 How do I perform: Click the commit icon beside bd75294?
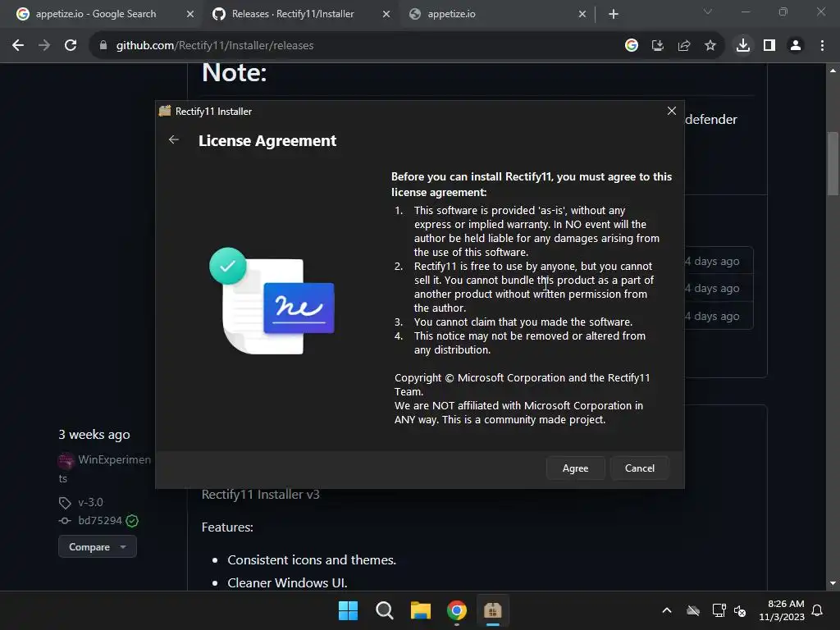click(x=65, y=521)
